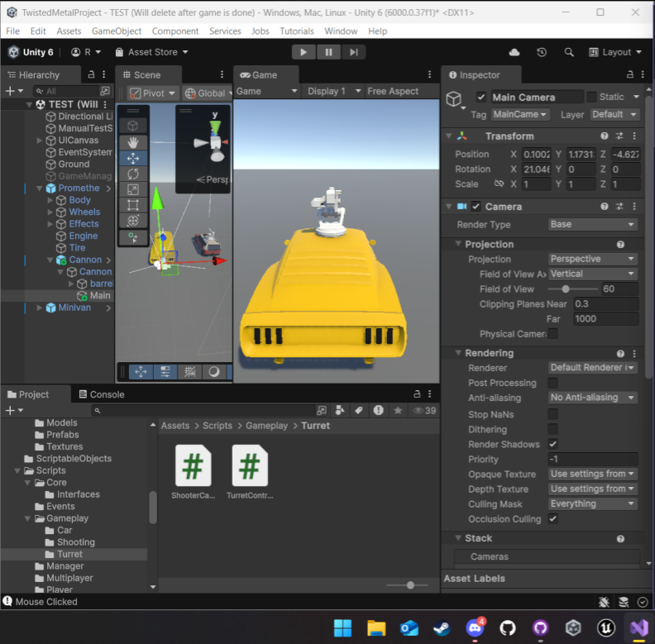Open the ShooterCa... script file

pos(193,472)
